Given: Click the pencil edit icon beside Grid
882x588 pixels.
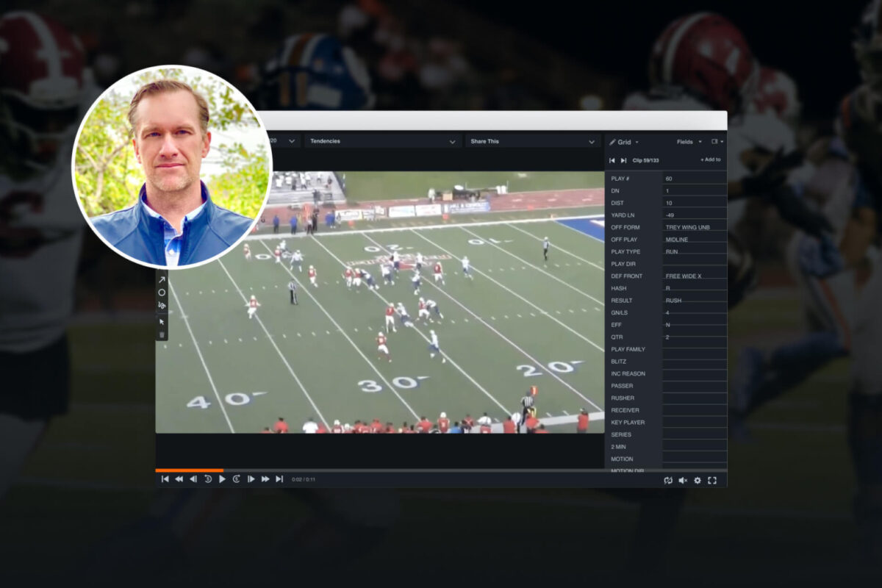Looking at the screenshot, I should [613, 142].
